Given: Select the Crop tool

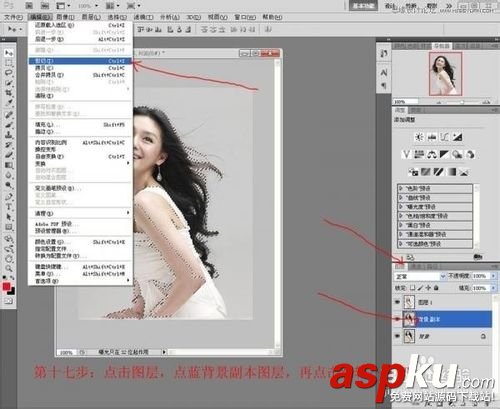Looking at the screenshot, I should (x=8, y=93).
